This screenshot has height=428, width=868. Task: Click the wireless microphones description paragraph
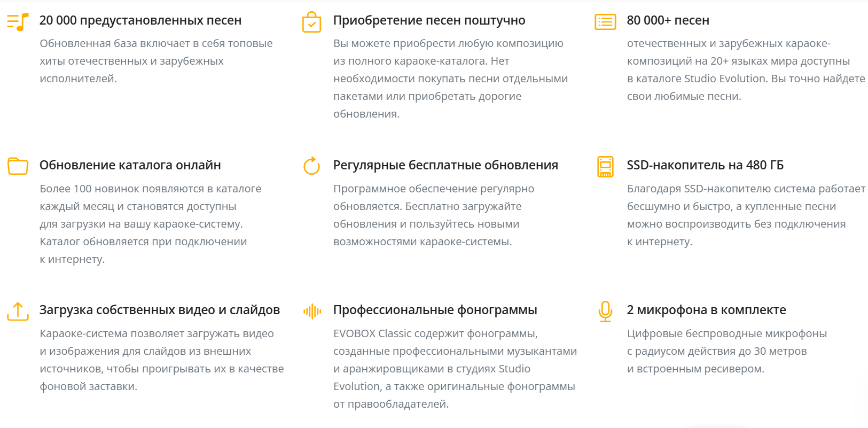[x=726, y=351]
